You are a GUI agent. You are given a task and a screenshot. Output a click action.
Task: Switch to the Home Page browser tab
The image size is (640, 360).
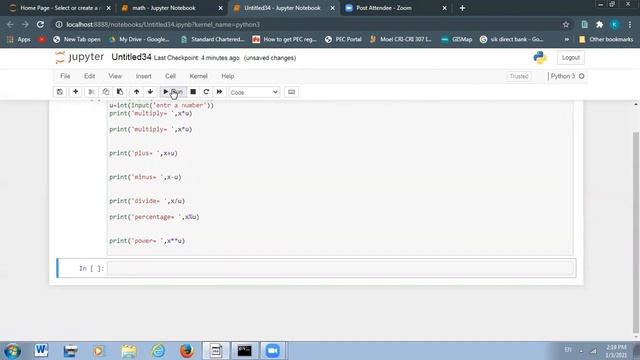pos(59,8)
